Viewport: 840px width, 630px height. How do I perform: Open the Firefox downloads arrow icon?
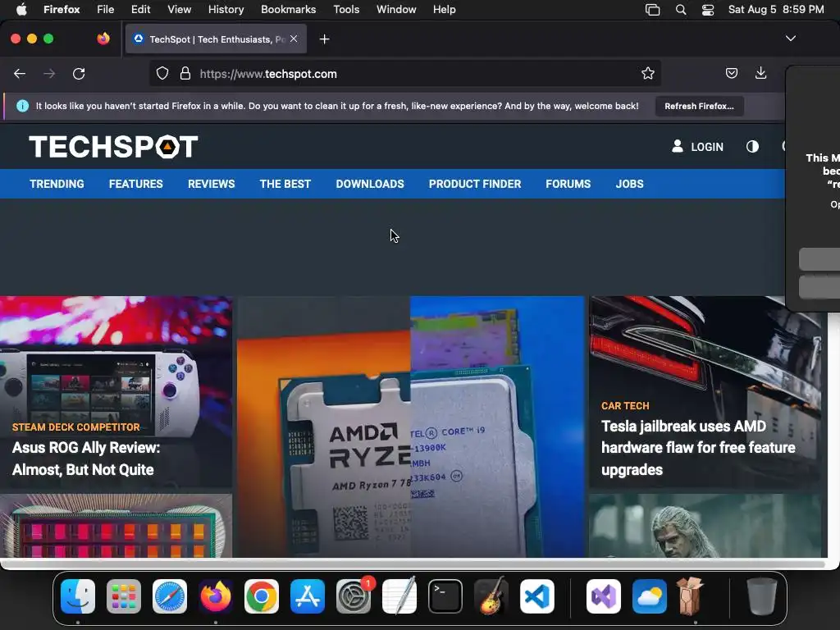[760, 73]
